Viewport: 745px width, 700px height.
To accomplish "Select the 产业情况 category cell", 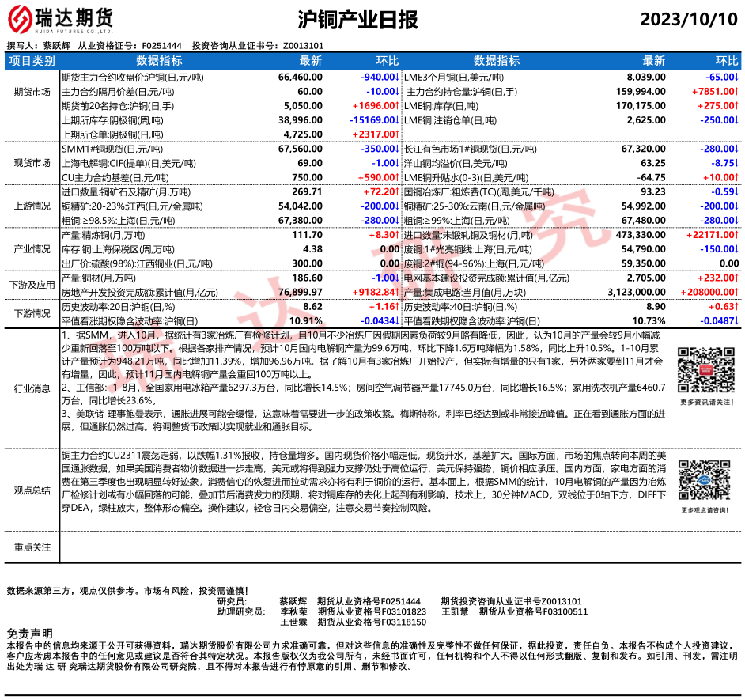I will point(32,249).
